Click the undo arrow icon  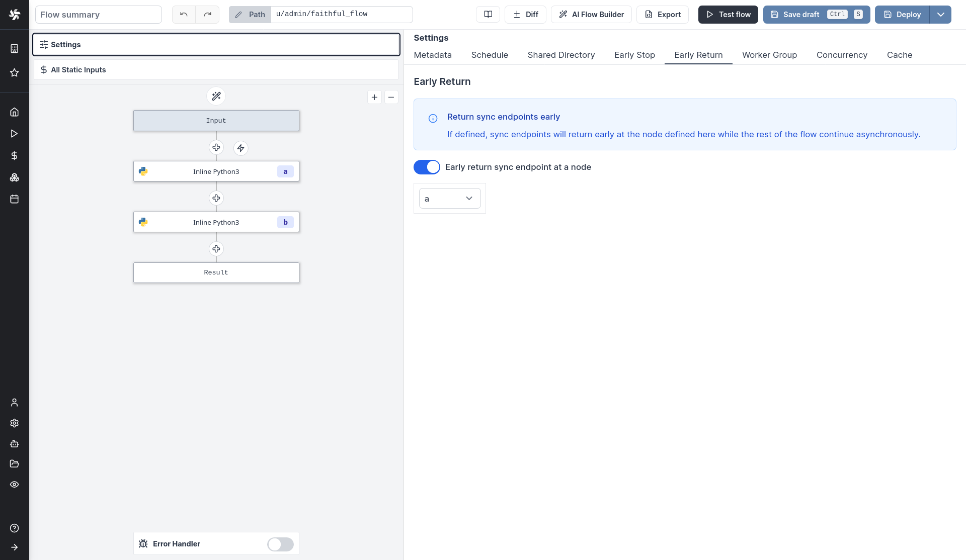point(184,15)
